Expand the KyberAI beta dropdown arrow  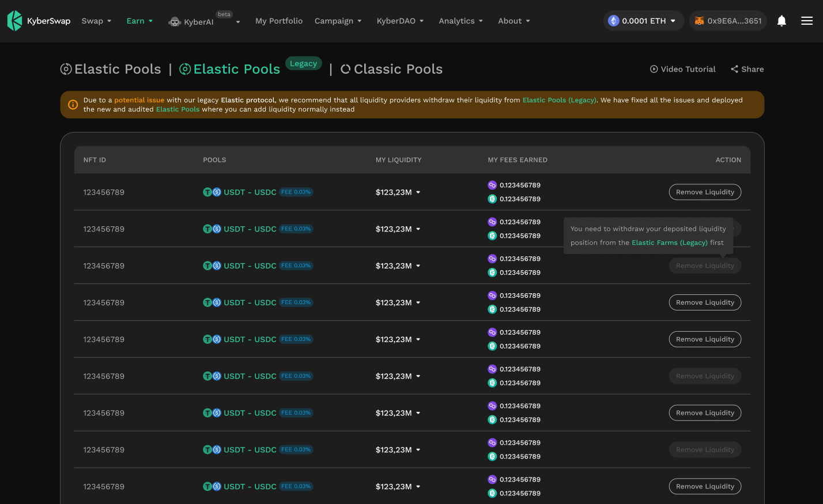(x=238, y=22)
